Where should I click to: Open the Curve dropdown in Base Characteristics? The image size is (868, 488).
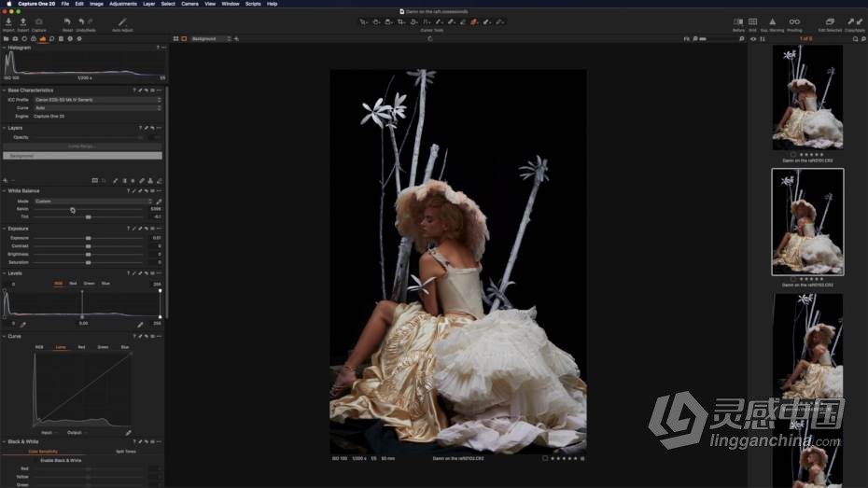97,108
